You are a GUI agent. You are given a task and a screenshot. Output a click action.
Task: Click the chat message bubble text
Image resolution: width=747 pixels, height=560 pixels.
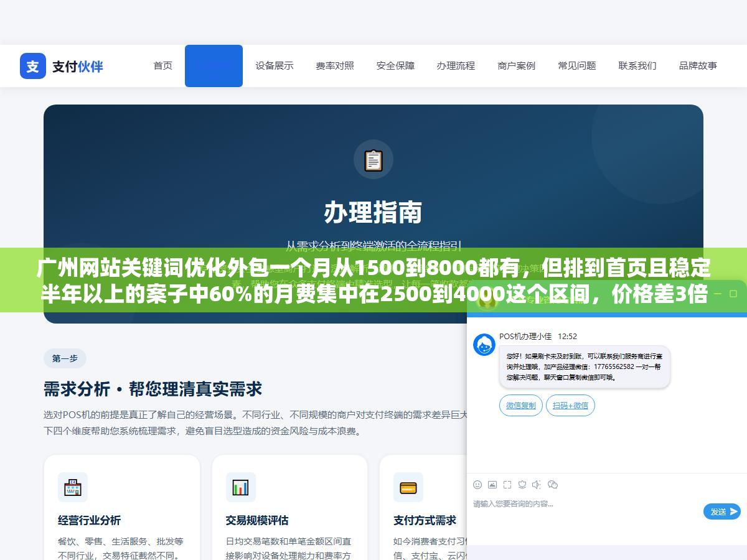click(585, 367)
